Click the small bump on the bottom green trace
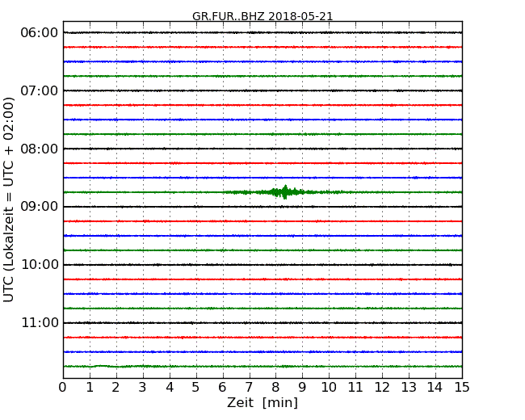Viewport: 525px width, 420px height. tap(102, 366)
